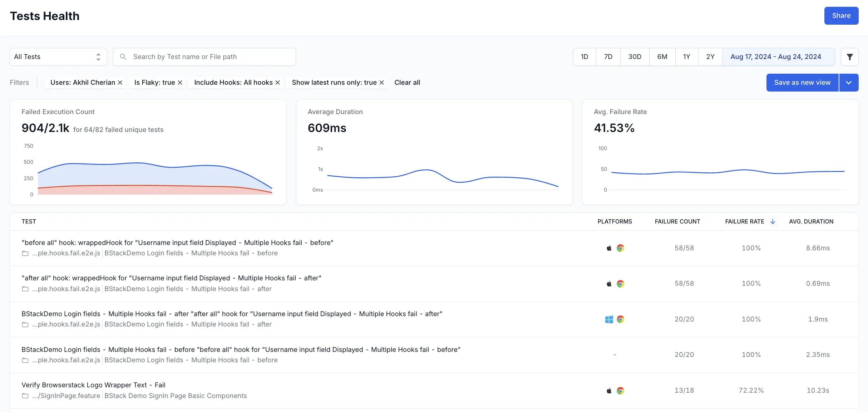
Task: Select the 30D time range tab
Action: click(x=635, y=57)
